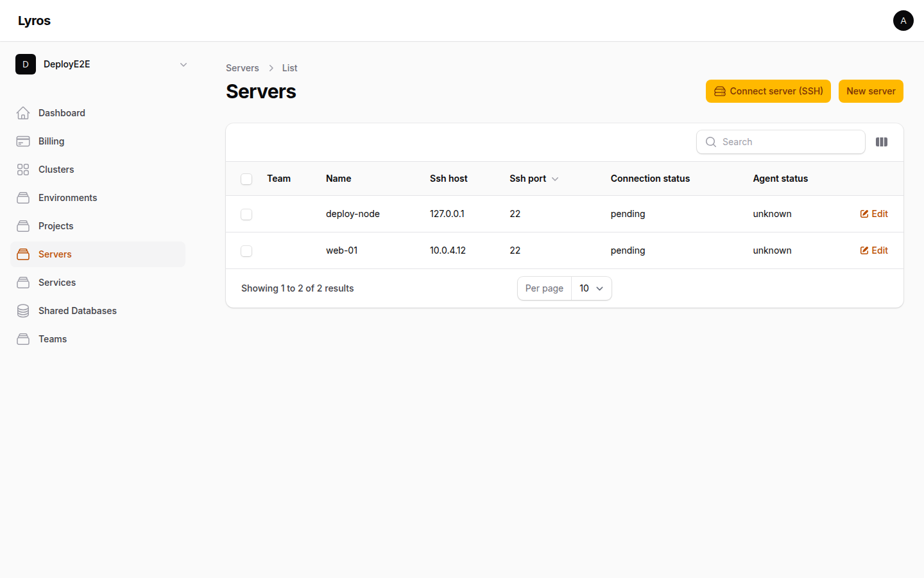The image size is (924, 578).
Task: Click the New server button
Action: click(x=871, y=91)
